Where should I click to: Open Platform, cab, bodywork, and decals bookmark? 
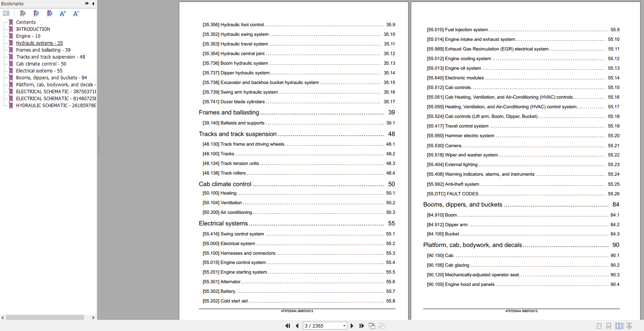[56, 85]
